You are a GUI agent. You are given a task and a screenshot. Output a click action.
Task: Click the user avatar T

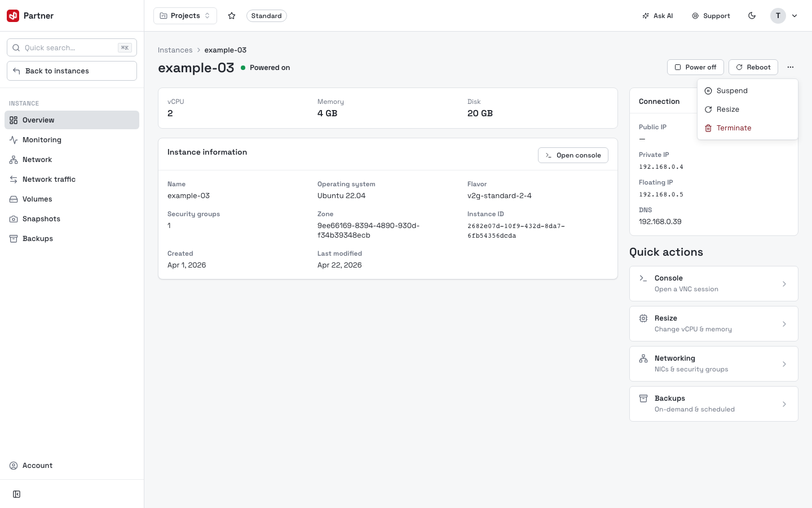click(778, 16)
